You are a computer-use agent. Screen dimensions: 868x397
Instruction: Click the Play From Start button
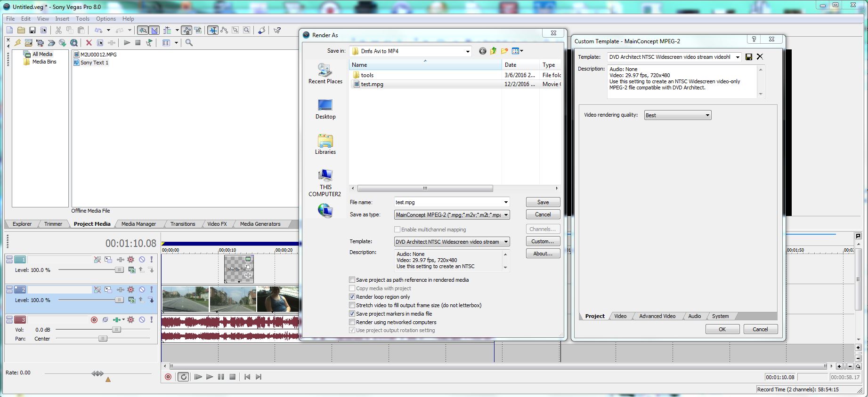[198, 377]
